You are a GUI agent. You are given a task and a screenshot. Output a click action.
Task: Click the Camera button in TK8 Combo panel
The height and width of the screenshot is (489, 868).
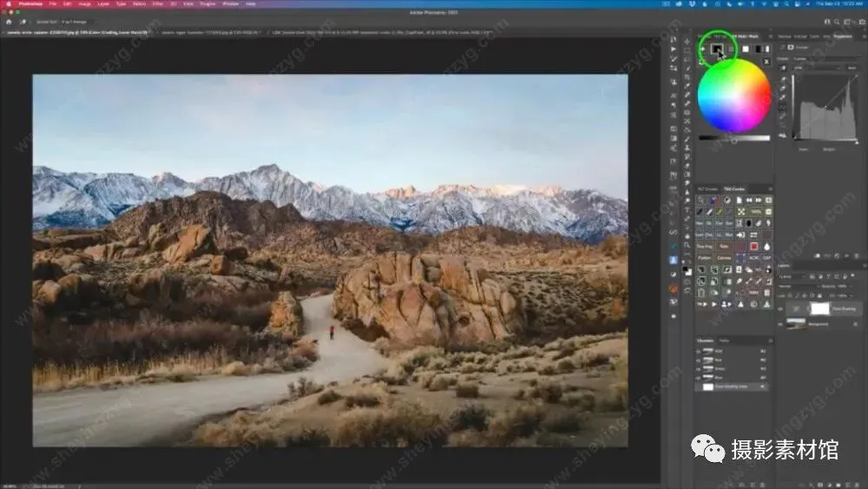724,258
